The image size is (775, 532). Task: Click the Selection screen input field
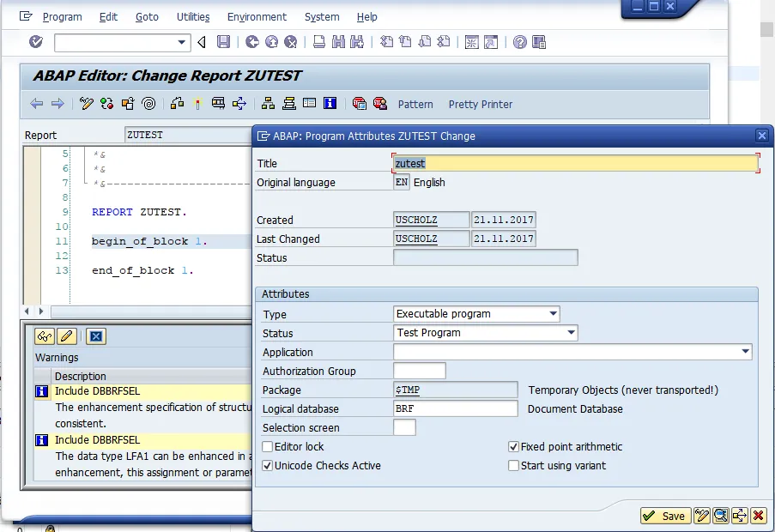404,427
